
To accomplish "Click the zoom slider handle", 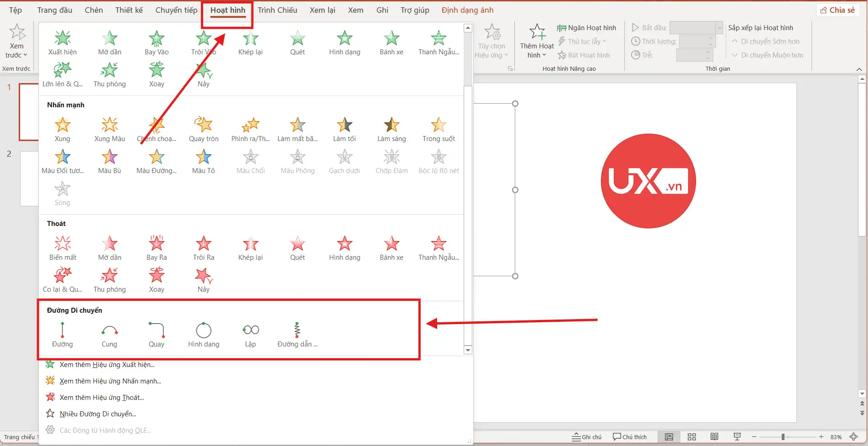I will tap(783, 437).
